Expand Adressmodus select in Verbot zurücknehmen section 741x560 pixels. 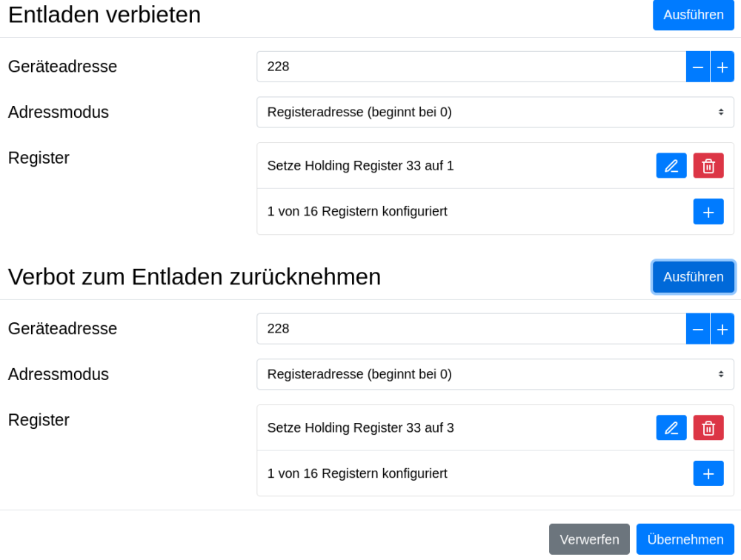[x=494, y=375]
